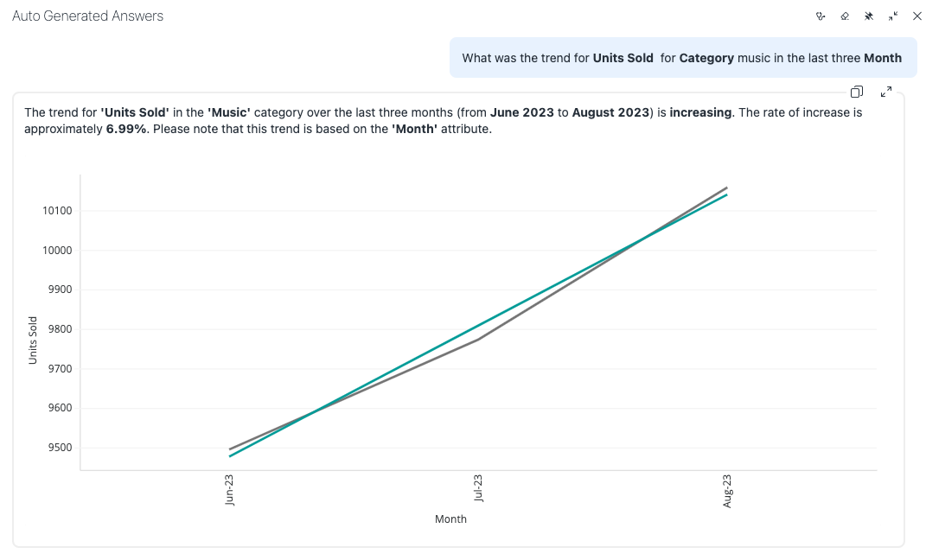Screen dimensions: 926x560
Task: Pick the Aug-23 x-axis label
Action: pyautogui.click(x=727, y=490)
